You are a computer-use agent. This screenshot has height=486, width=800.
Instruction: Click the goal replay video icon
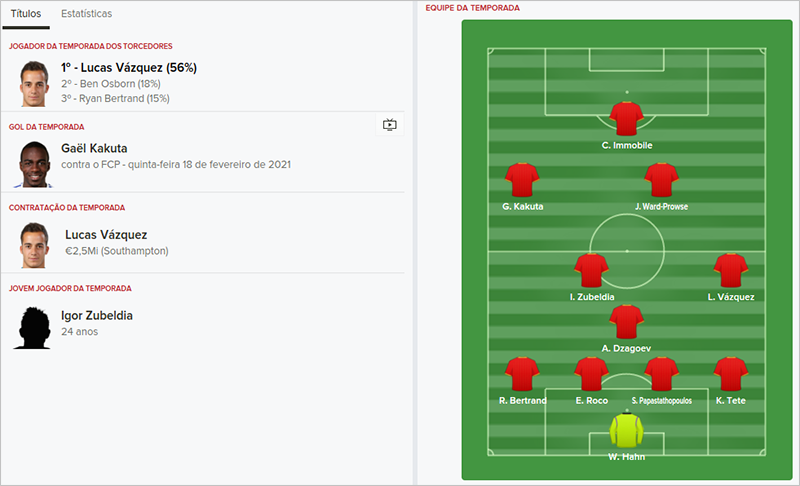(390, 125)
